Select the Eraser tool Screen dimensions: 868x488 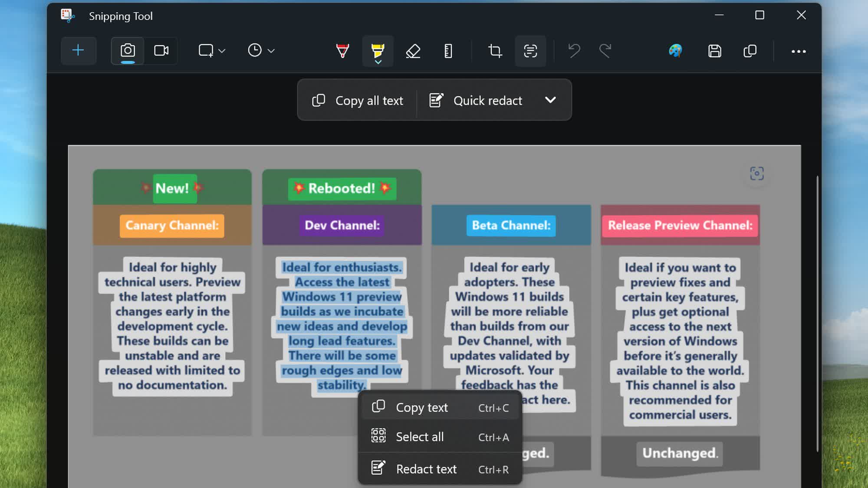[x=413, y=51]
